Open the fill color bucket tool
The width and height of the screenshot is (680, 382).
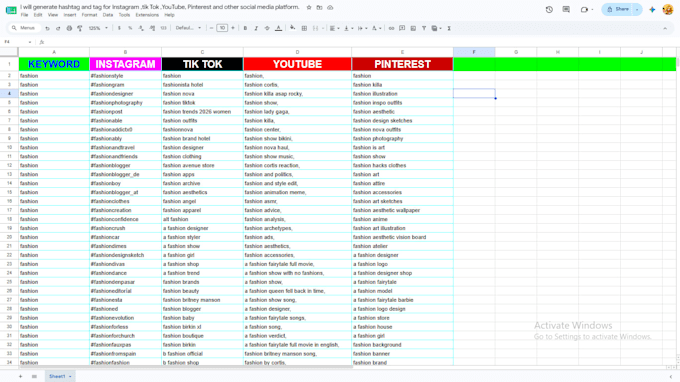pyautogui.click(x=293, y=28)
